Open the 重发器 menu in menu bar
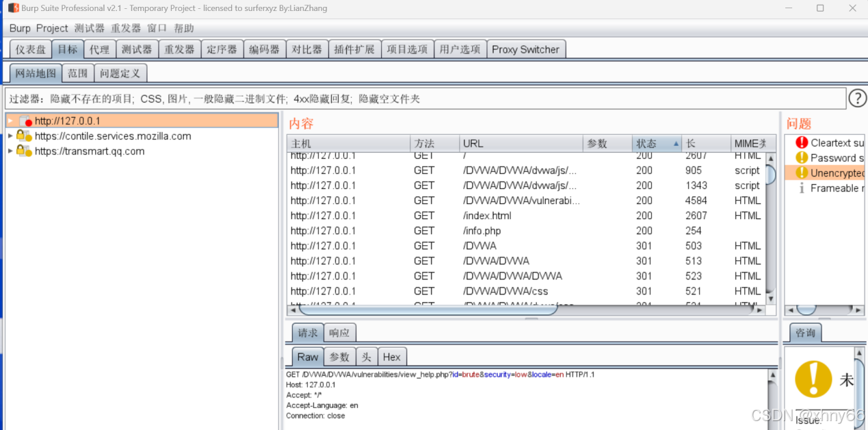Image resolution: width=868 pixels, height=430 pixels. 126,28
